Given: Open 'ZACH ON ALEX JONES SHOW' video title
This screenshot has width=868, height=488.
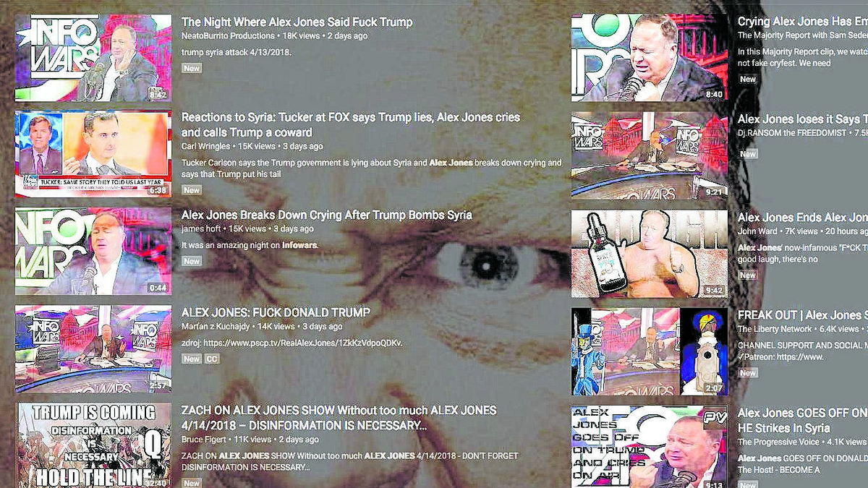Looking at the screenshot, I should (x=339, y=418).
